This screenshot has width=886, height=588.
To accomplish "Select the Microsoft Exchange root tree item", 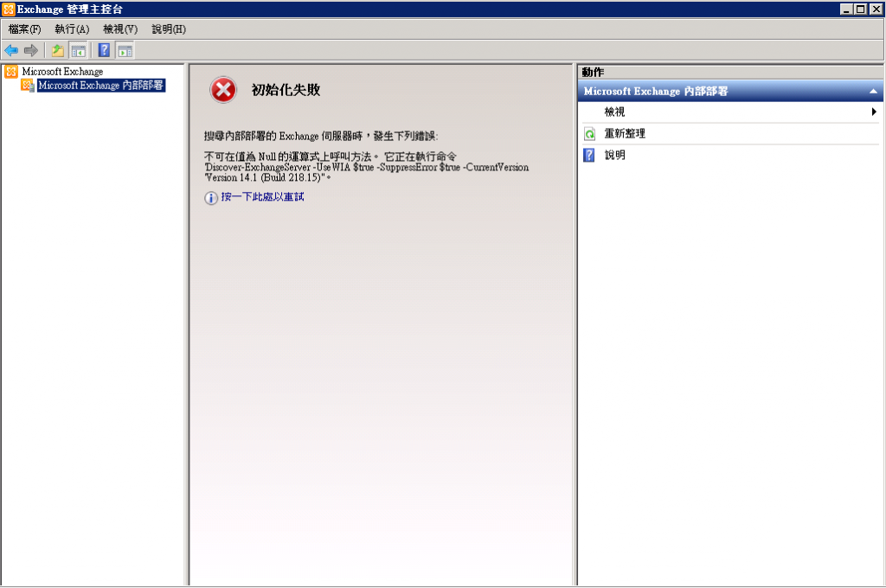I will pyautogui.click(x=62, y=72).
